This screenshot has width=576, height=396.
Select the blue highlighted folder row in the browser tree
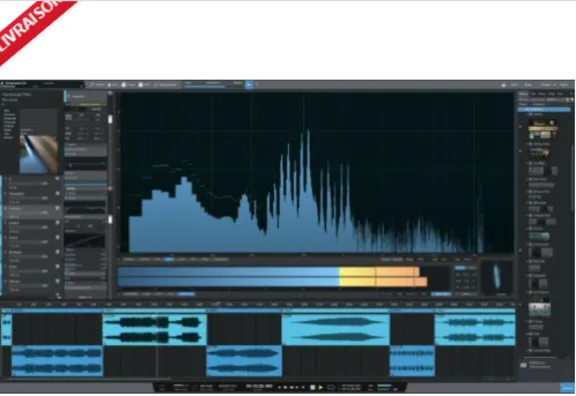pos(544,109)
